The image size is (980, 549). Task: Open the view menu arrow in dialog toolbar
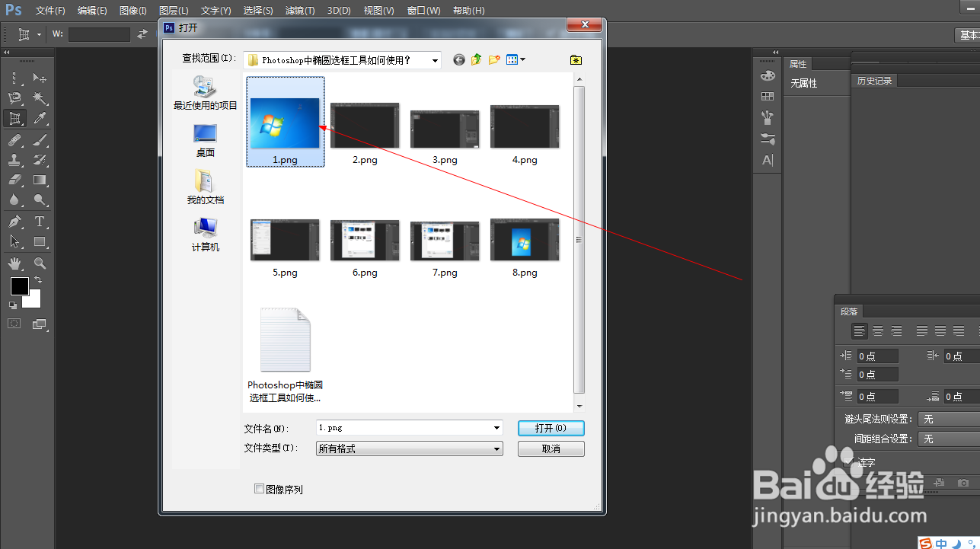pos(524,59)
